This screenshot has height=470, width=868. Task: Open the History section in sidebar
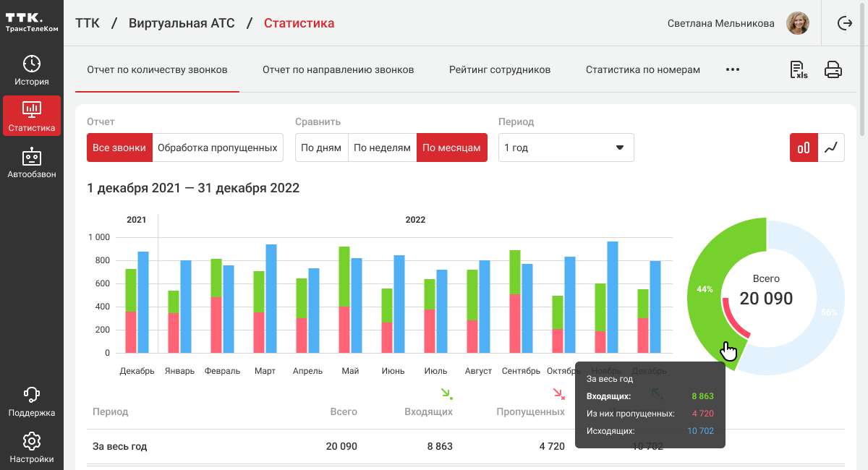(31, 70)
